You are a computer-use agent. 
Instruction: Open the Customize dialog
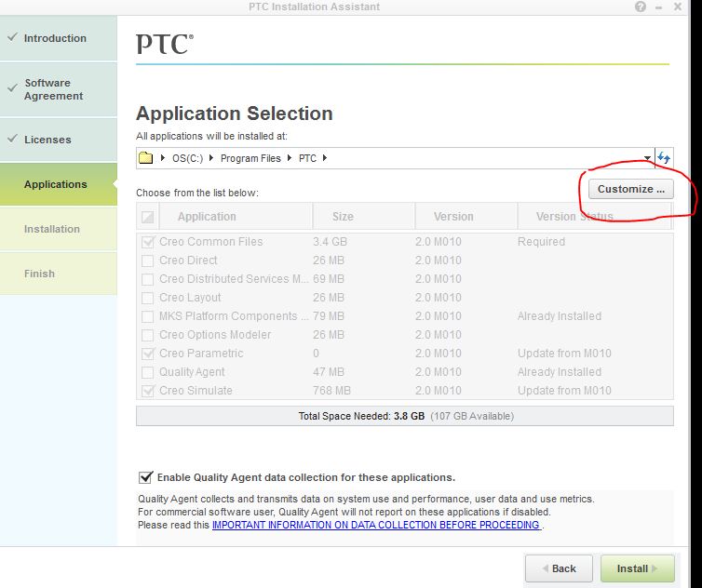[x=630, y=189]
